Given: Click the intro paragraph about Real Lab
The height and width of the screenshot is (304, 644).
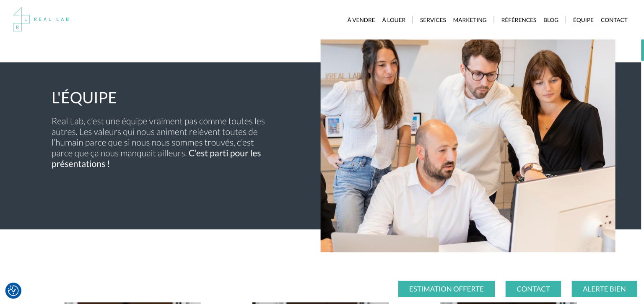Looking at the screenshot, I should 158,142.
